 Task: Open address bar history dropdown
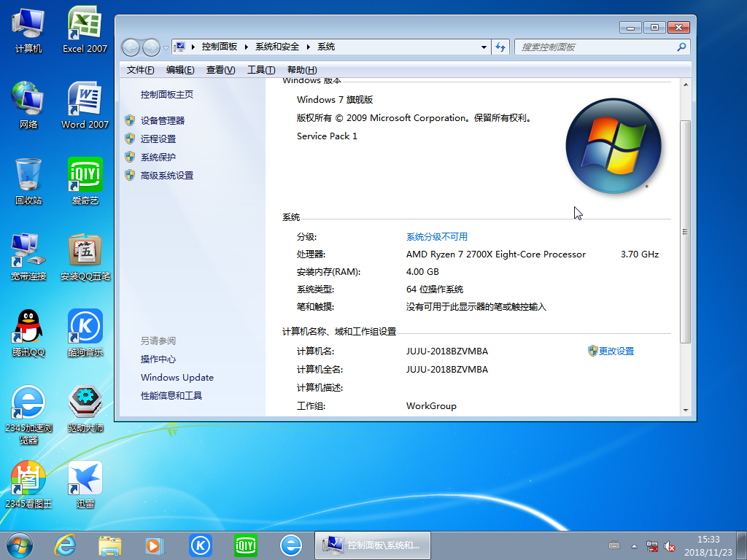pyautogui.click(x=484, y=47)
